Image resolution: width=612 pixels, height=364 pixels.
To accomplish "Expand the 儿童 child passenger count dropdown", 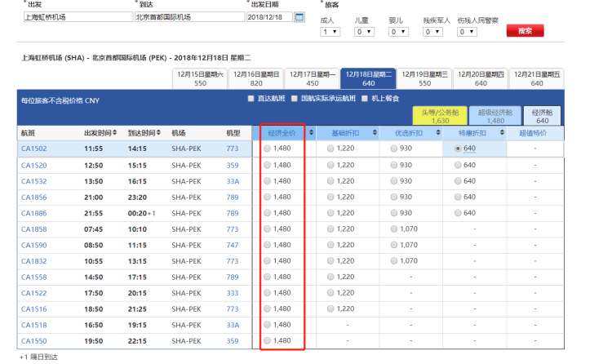I will click(x=364, y=32).
